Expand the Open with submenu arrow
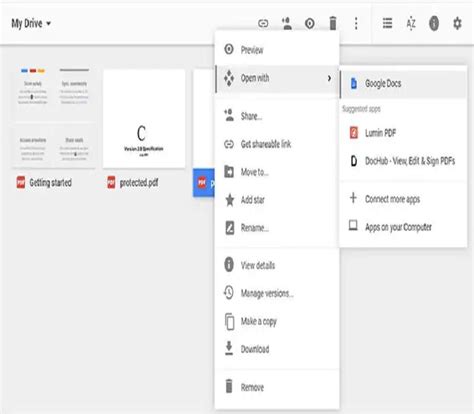474x414 pixels. (x=329, y=78)
